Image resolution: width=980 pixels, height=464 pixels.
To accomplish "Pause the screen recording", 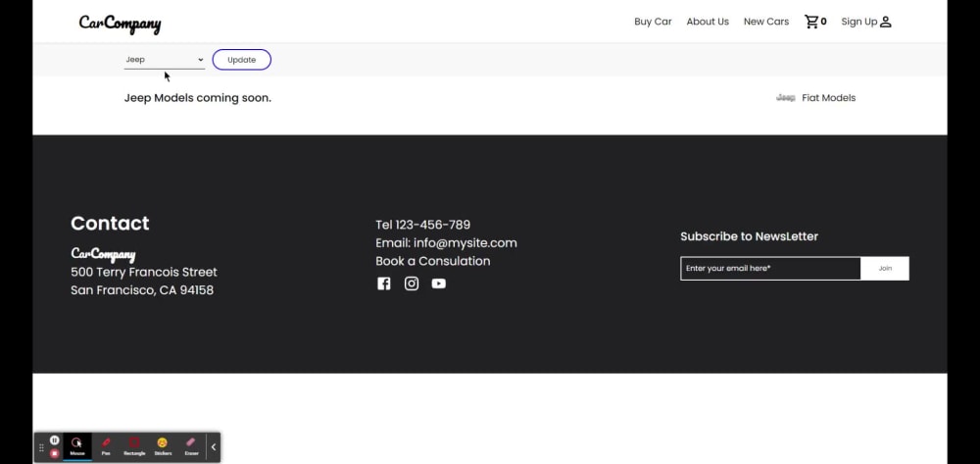I will (x=54, y=440).
